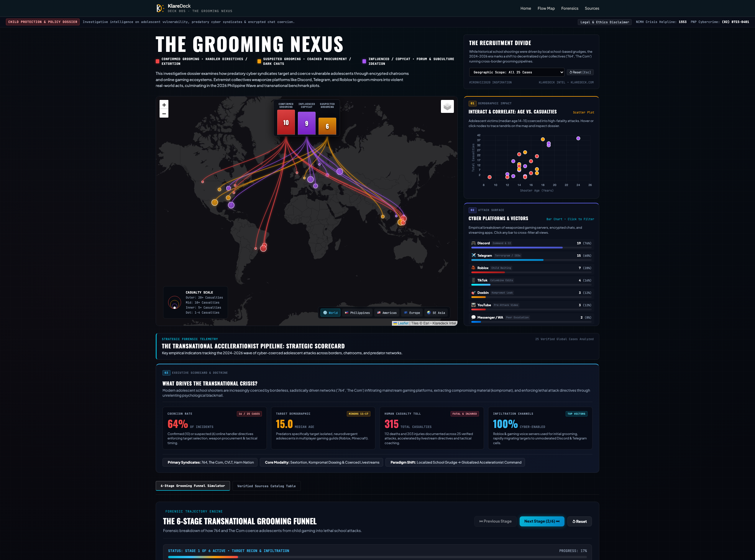Click the Roblox platform icon
The height and width of the screenshot is (560, 755).
[x=473, y=268]
